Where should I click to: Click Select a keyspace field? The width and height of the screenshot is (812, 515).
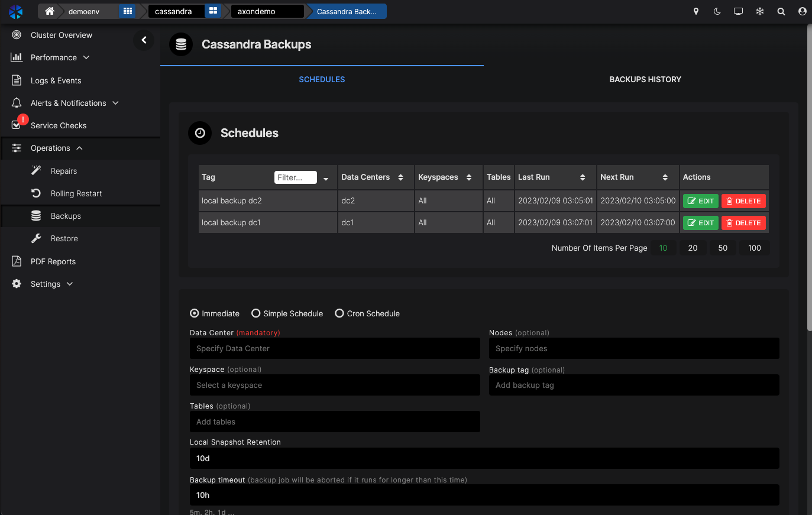pyautogui.click(x=335, y=385)
